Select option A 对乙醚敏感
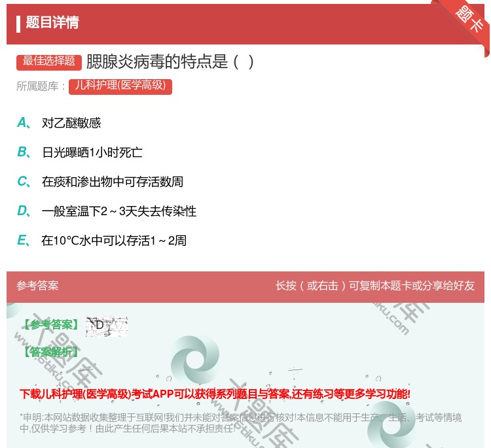The image size is (491, 448). point(71,123)
